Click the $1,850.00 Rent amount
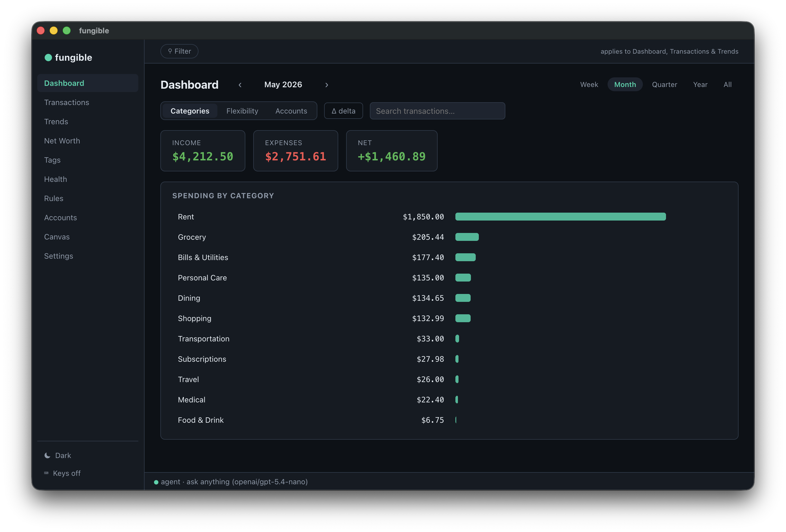 pyautogui.click(x=423, y=217)
